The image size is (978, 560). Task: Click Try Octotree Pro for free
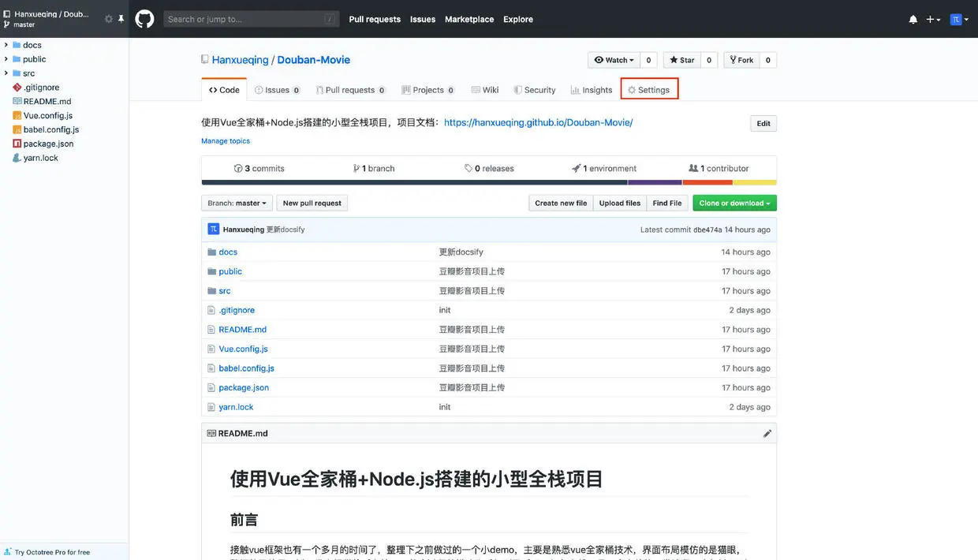pos(52,552)
